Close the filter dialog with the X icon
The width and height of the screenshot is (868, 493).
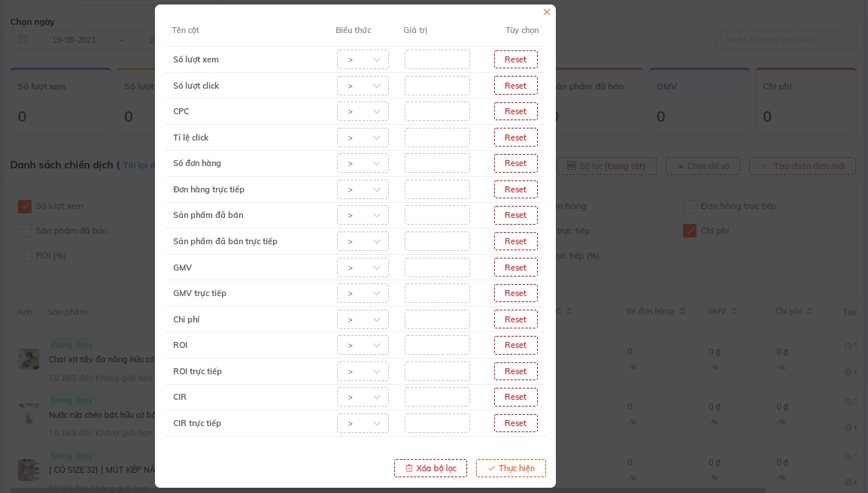pyautogui.click(x=547, y=12)
